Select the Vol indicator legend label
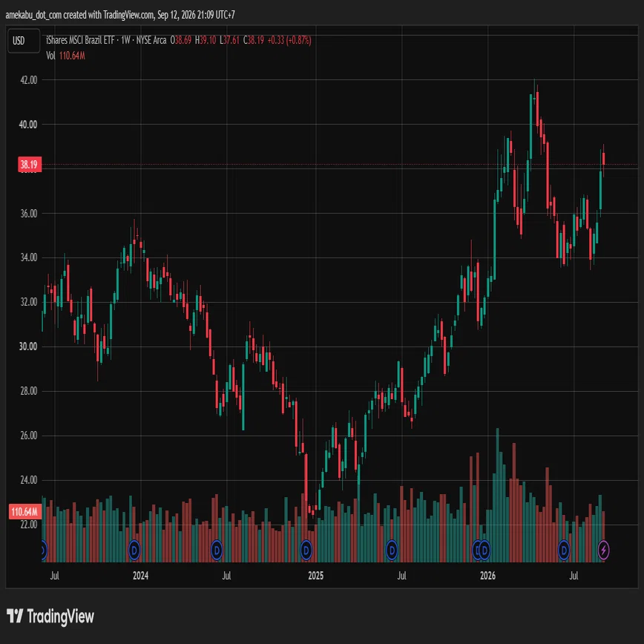The height and width of the screenshot is (644, 644). [x=50, y=56]
